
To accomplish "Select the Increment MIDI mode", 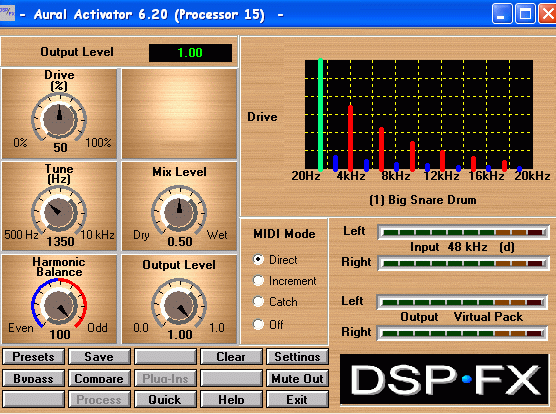I will (x=258, y=281).
